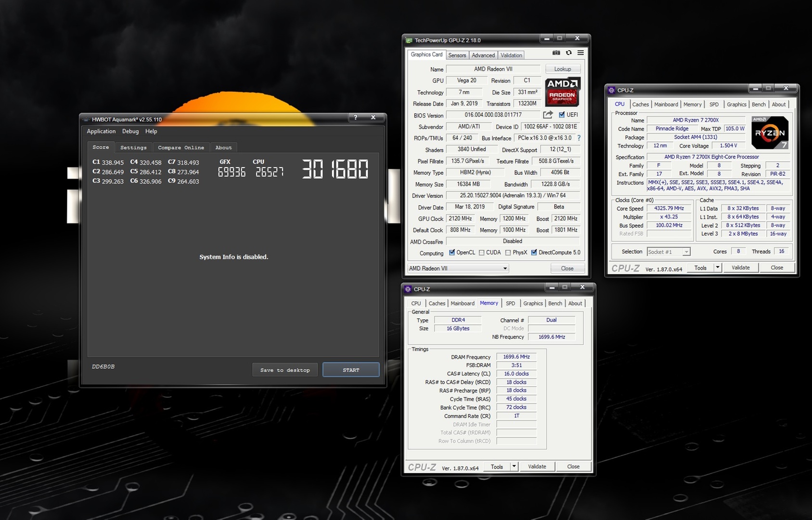The width and height of the screenshot is (812, 520).
Task: Open the Bench tab in the CPU-Z memory window
Action: pyautogui.click(x=555, y=303)
